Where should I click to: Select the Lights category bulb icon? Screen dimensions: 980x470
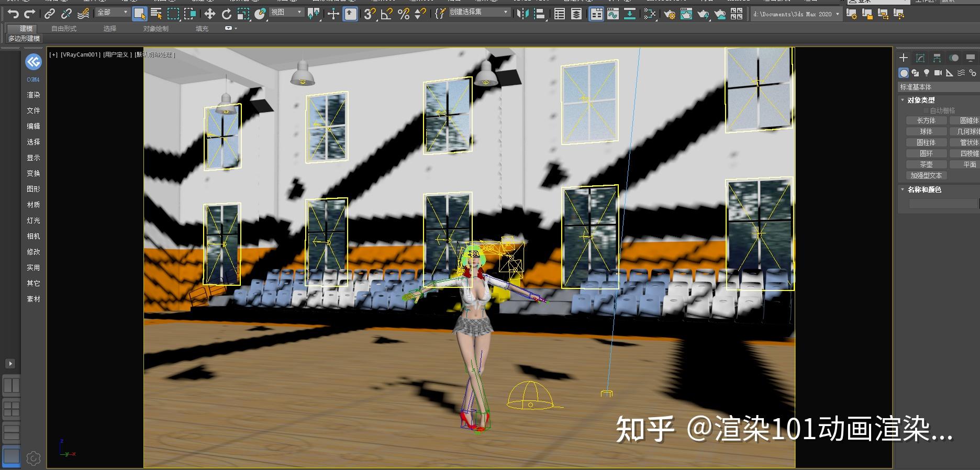click(x=927, y=73)
